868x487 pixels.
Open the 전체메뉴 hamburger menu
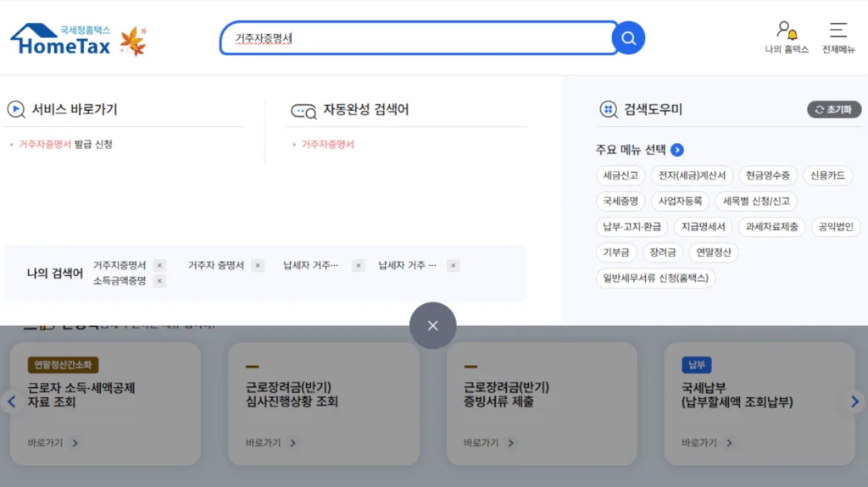[838, 32]
